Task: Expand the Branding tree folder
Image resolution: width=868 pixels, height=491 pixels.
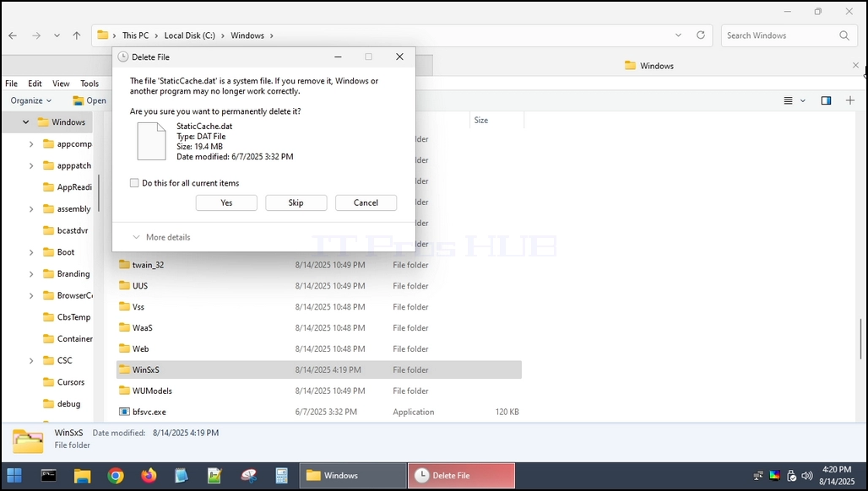Action: tap(31, 274)
